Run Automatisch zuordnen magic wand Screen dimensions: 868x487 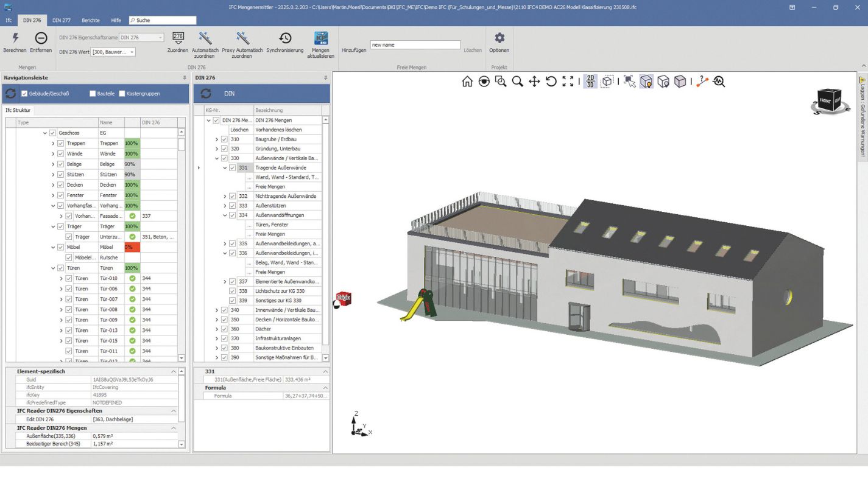pyautogui.click(x=205, y=38)
